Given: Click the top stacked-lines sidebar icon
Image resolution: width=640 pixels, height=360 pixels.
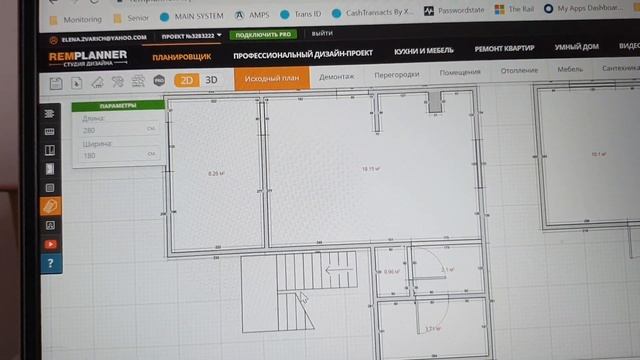Looking at the screenshot, I should click(49, 113).
